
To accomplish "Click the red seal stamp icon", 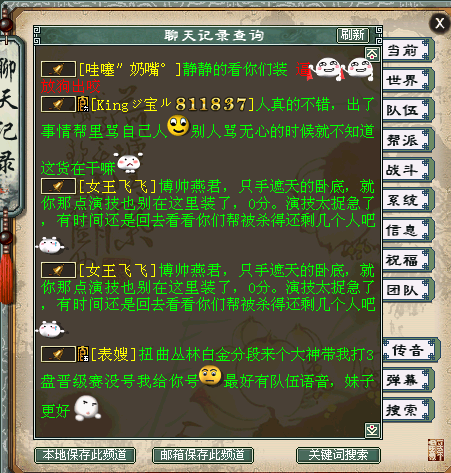I will coord(436,450).
